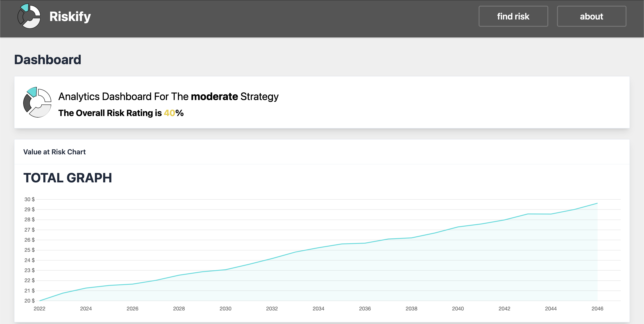Click the 20 $ y-axis label

29,301
